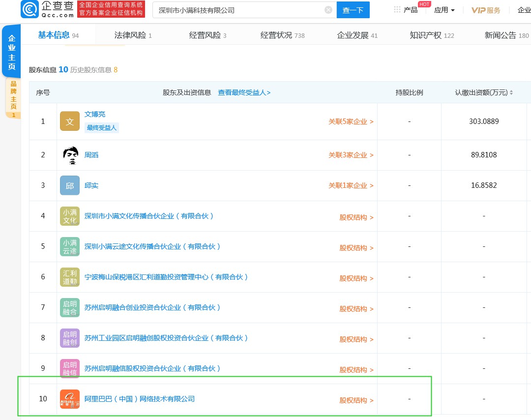Open 苏州启明融合创业投资合伙企业 link
The width and height of the screenshot is (531, 420).
(x=152, y=307)
